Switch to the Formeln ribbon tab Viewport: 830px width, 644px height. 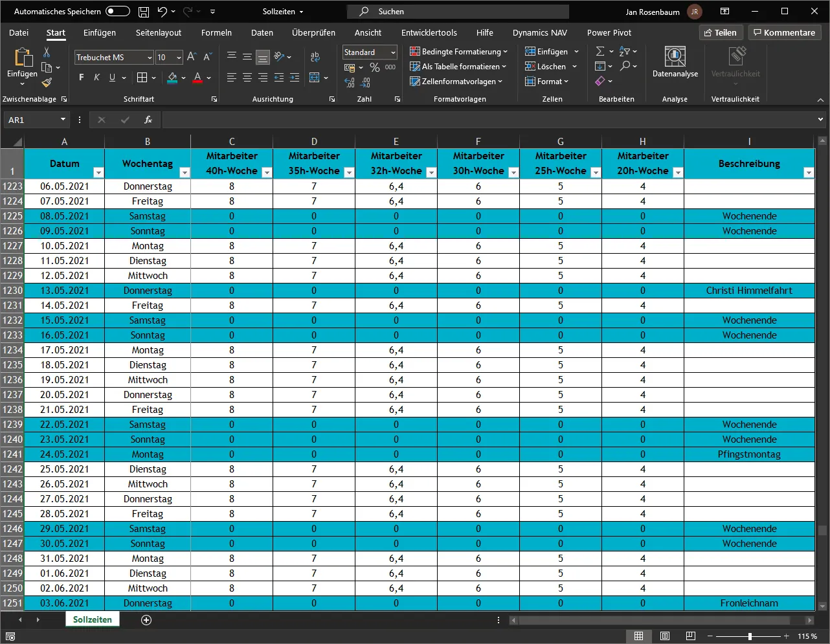[x=216, y=32]
